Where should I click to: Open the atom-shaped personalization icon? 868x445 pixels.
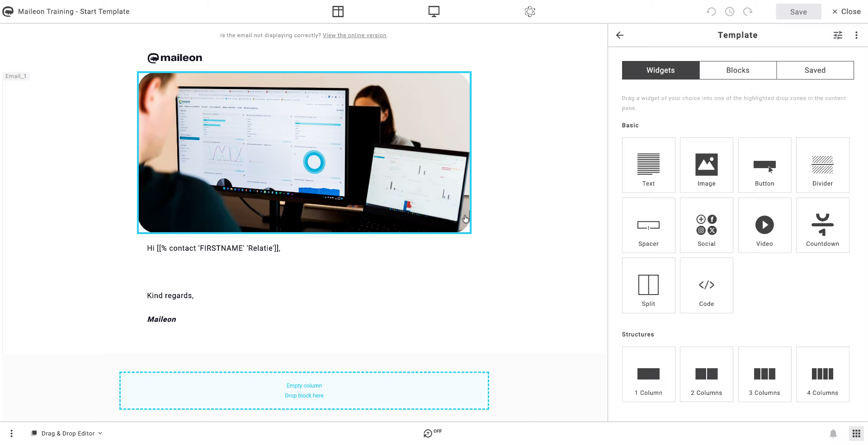[x=530, y=12]
